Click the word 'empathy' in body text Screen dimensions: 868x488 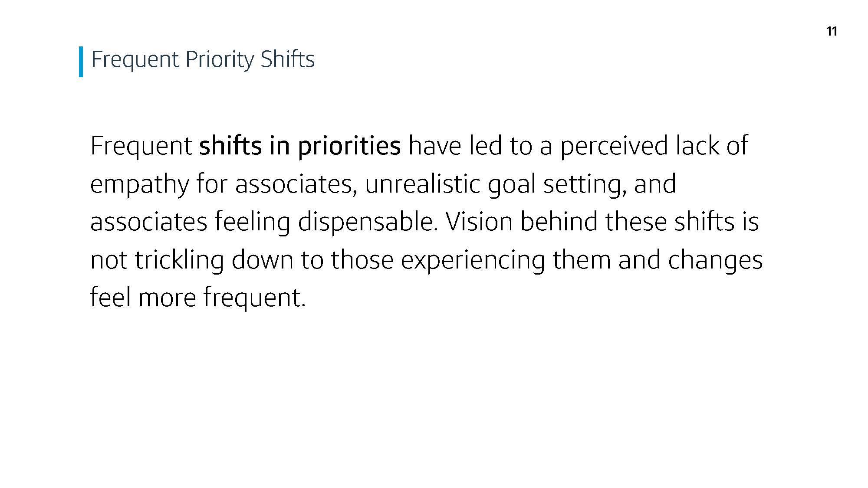click(x=140, y=184)
